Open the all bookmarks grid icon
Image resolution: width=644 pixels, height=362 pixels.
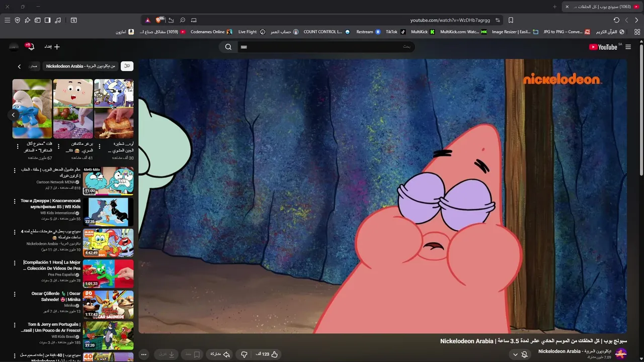(x=637, y=32)
